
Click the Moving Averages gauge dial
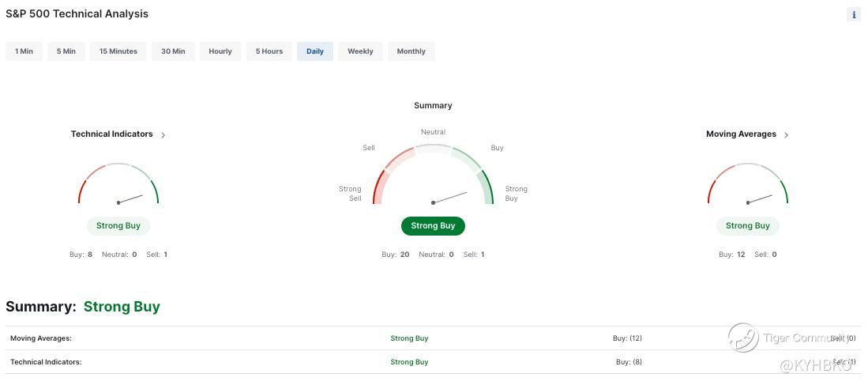pos(748,183)
